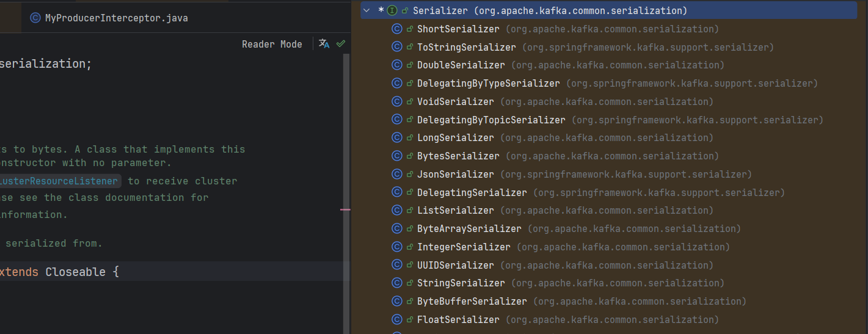Select IntegerSerializer in the hierarchy
Viewport: 868px width, 334px height.
tap(464, 247)
